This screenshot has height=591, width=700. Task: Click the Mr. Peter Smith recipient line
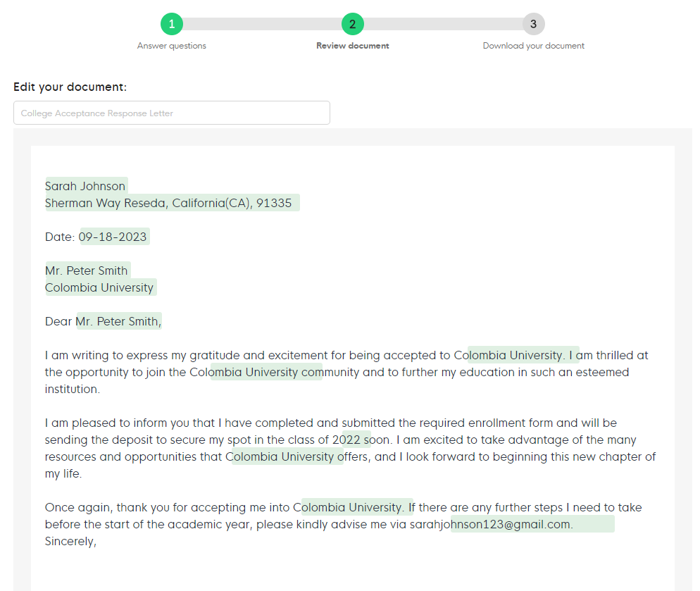point(87,270)
